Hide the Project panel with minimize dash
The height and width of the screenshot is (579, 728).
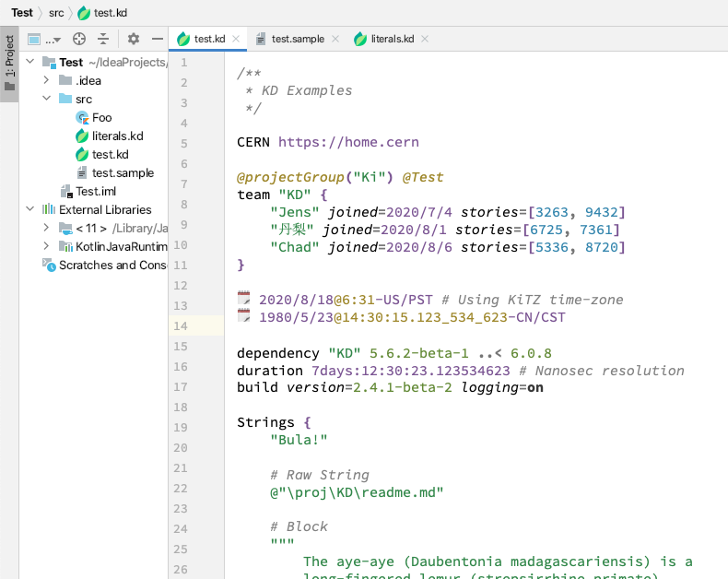point(158,39)
